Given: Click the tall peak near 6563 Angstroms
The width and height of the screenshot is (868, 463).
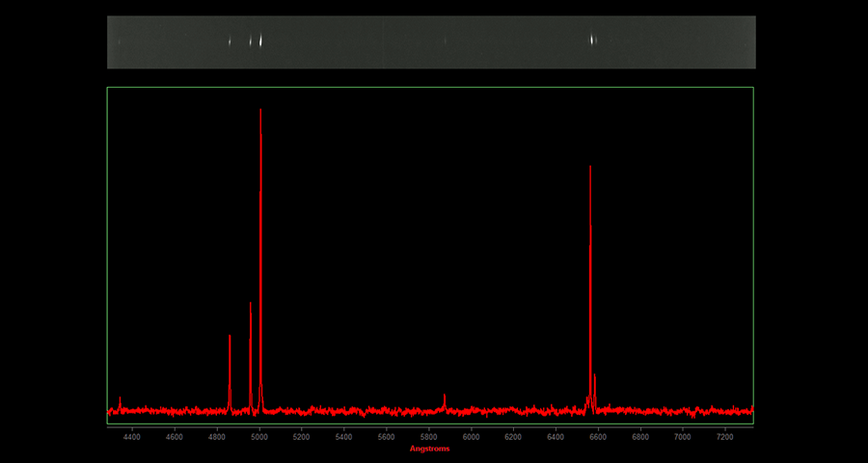Looking at the screenshot, I should click(590, 241).
